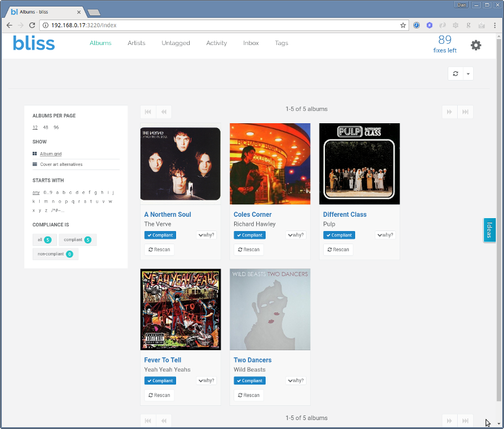504x429 pixels.
Task: Rescan A Northern Soul album
Action: pyautogui.click(x=159, y=249)
